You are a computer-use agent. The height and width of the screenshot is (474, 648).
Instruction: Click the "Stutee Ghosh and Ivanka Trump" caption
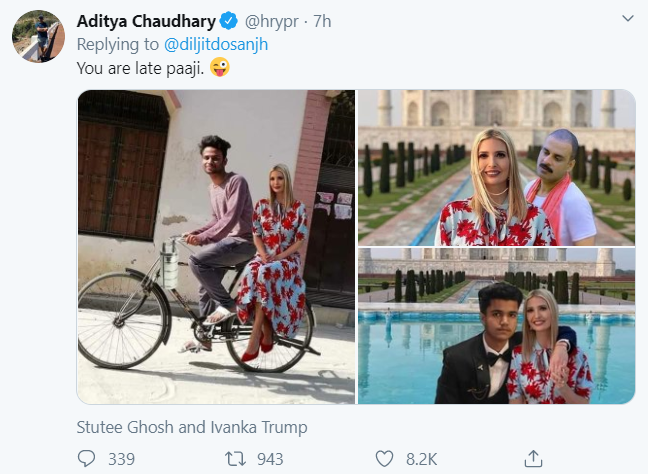pos(192,427)
